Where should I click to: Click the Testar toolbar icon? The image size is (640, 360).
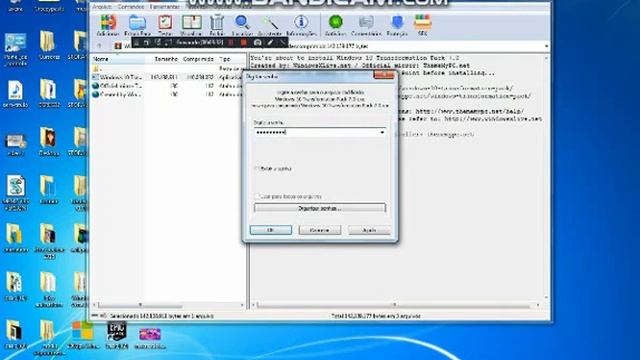165,25
